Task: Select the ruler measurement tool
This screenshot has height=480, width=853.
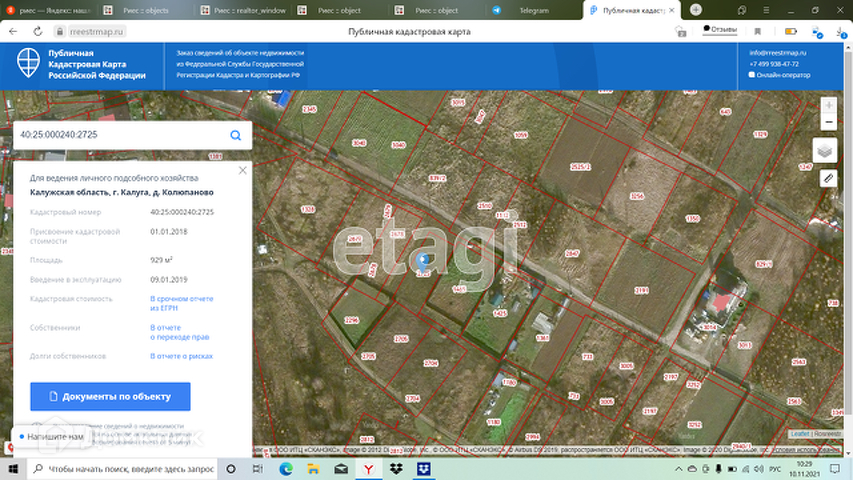Action: [827, 178]
